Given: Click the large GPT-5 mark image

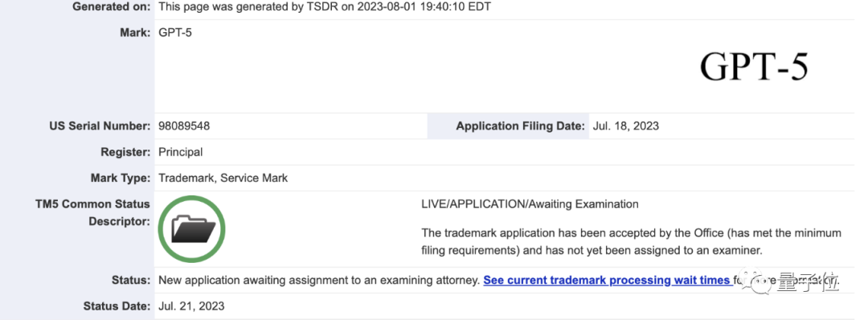Looking at the screenshot, I should (x=754, y=67).
